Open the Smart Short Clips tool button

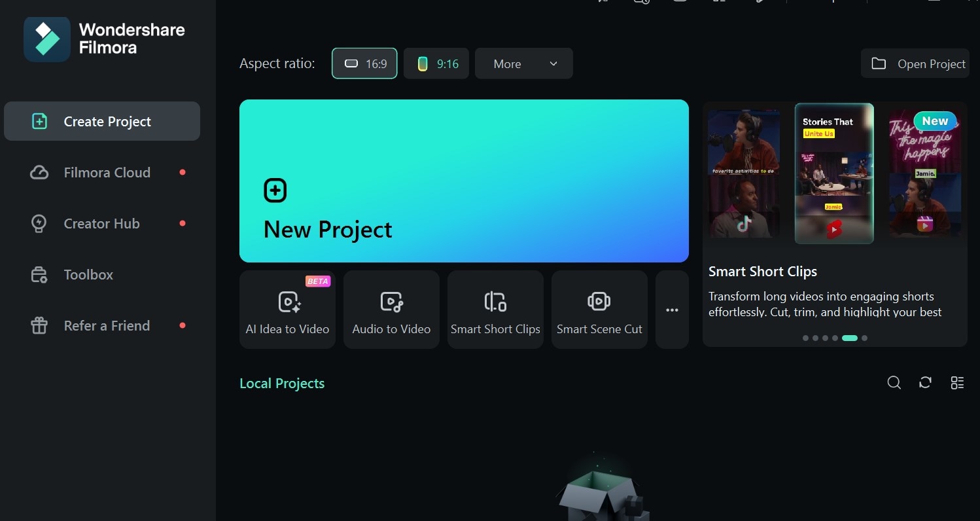(x=495, y=310)
